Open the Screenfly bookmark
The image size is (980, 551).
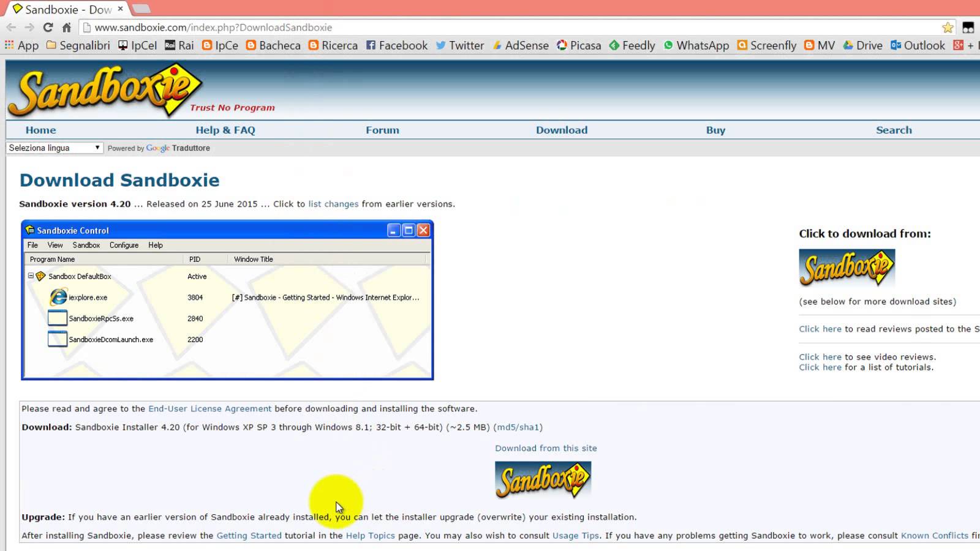coord(767,45)
